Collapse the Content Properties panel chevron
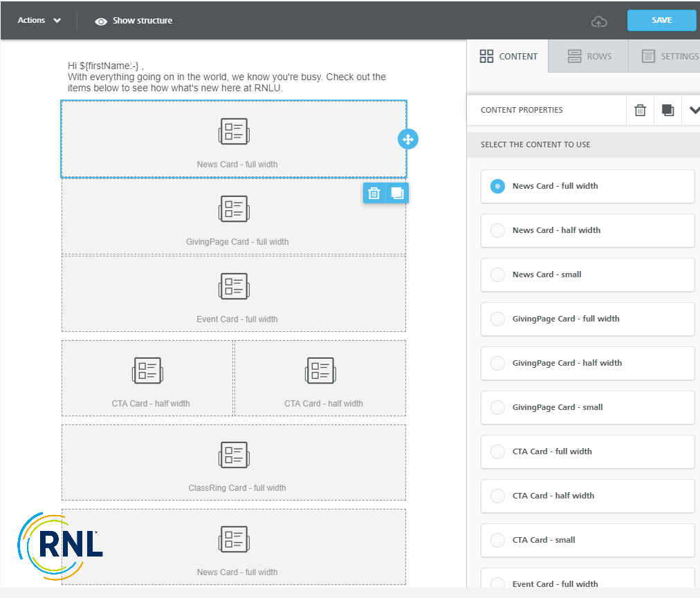The image size is (700, 598). pos(694,110)
